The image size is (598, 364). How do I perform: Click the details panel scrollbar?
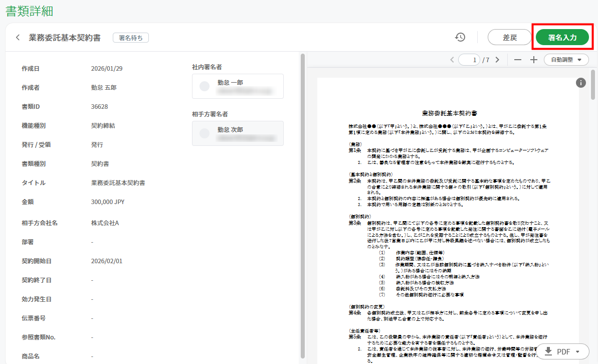point(302,206)
